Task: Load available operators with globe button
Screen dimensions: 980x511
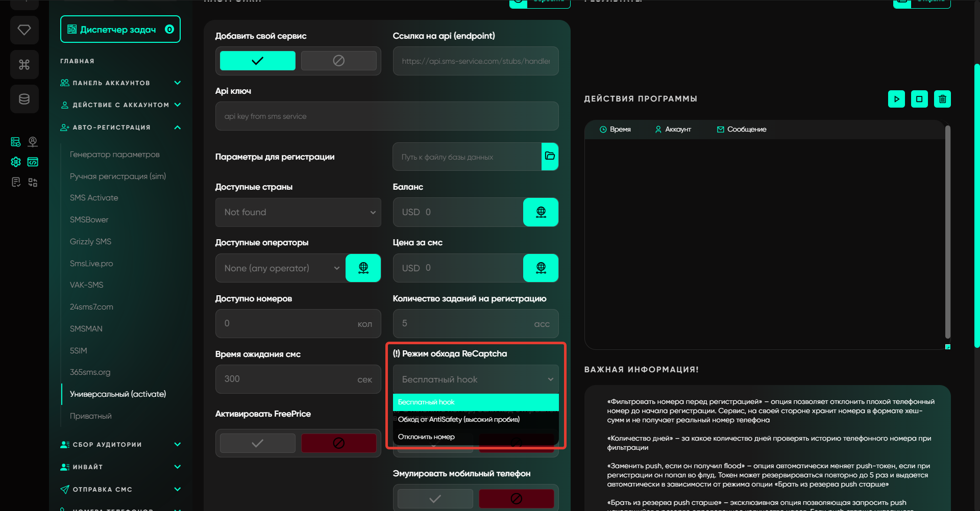Action: 363,268
